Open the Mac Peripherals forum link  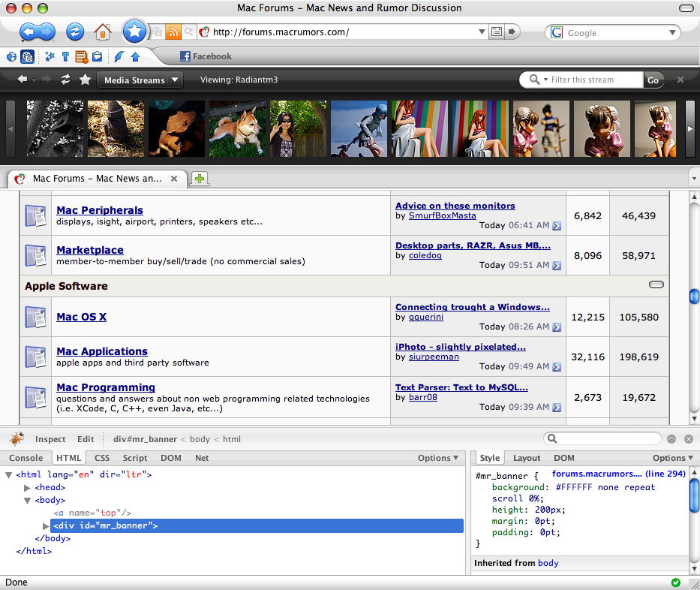click(100, 210)
